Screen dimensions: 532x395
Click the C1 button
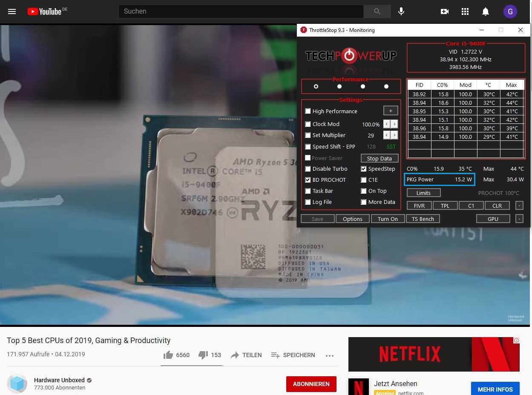[471, 206]
